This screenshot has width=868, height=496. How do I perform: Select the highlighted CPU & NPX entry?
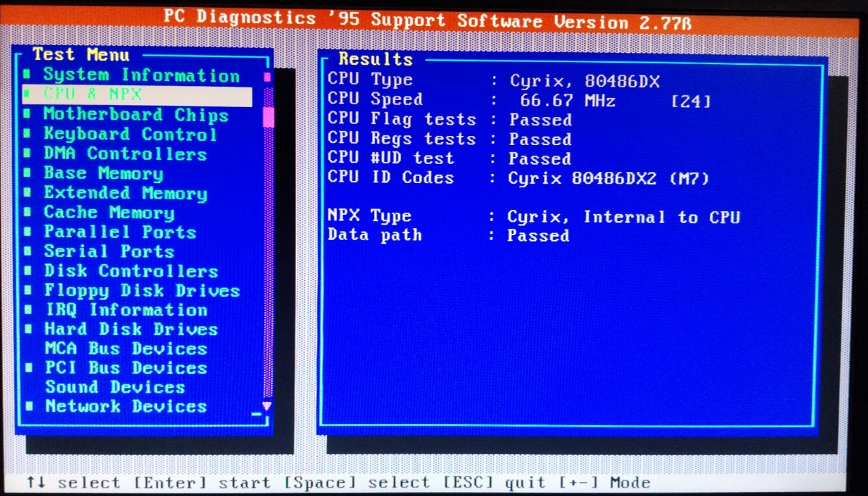[x=137, y=95]
